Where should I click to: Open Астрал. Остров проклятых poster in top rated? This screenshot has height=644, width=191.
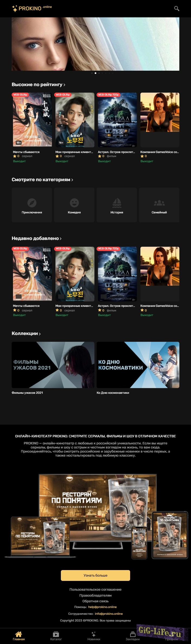pos(117,120)
